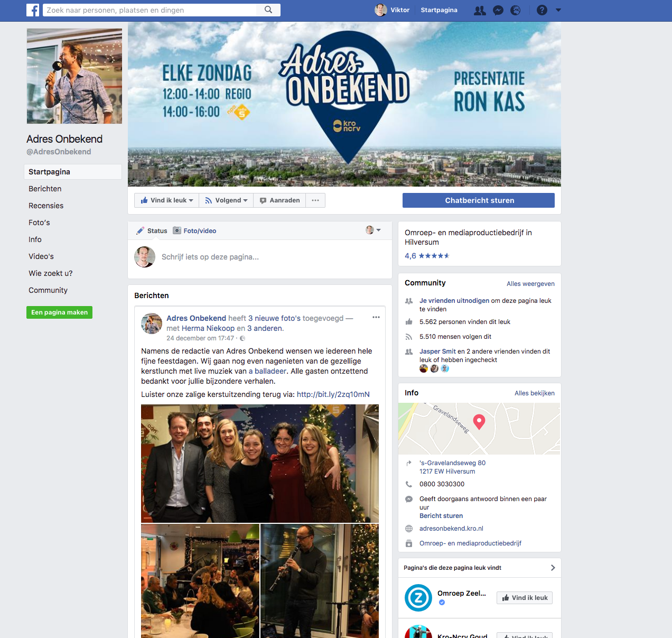Open post timestamp 24 december om 17:47

[200, 338]
